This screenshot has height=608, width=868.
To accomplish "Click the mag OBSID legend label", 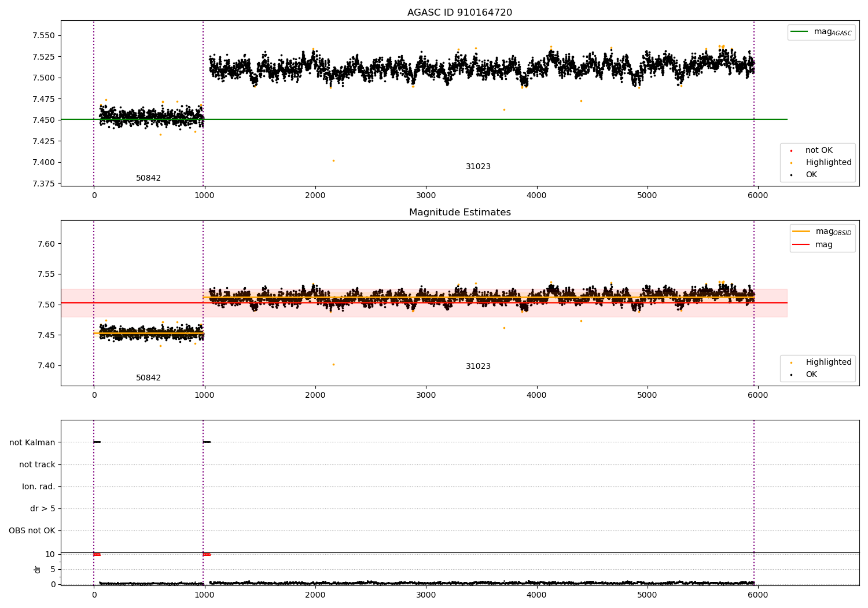I will point(833,232).
